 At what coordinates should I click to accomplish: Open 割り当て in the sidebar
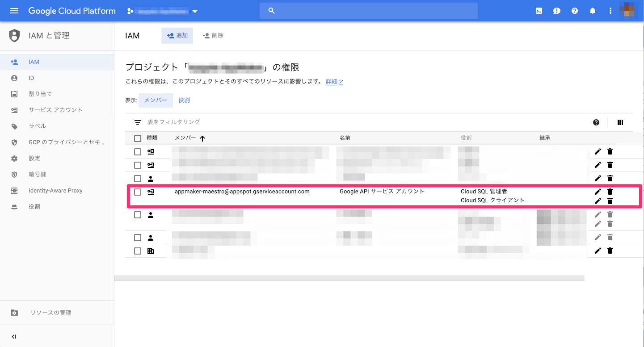57,94
